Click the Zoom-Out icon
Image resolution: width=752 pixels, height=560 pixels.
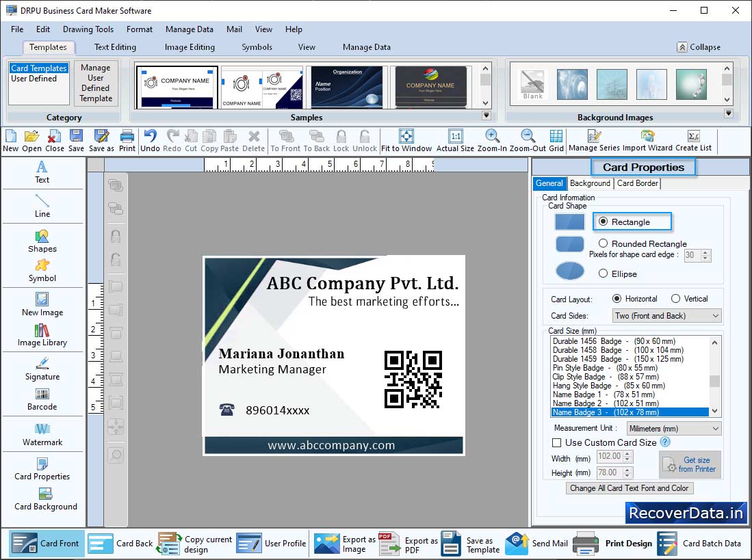tap(528, 142)
